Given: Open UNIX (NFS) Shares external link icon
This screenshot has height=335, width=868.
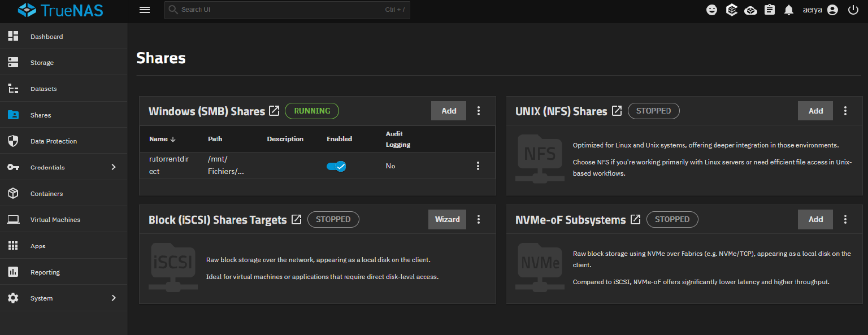Looking at the screenshot, I should click(x=617, y=111).
